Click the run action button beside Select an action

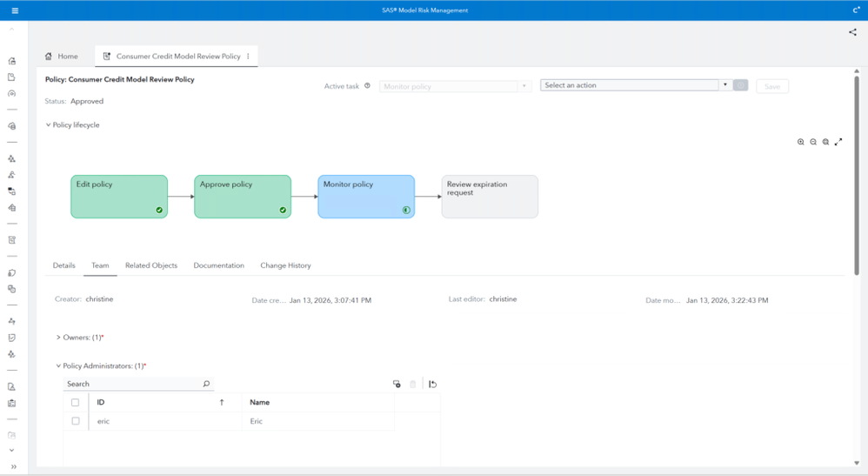tap(741, 85)
